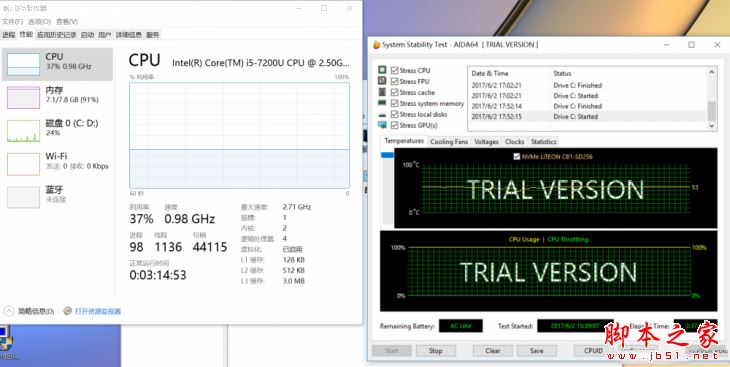Select the CPU graph thumbnail in sidebar
730x367 pixels.
(23, 64)
